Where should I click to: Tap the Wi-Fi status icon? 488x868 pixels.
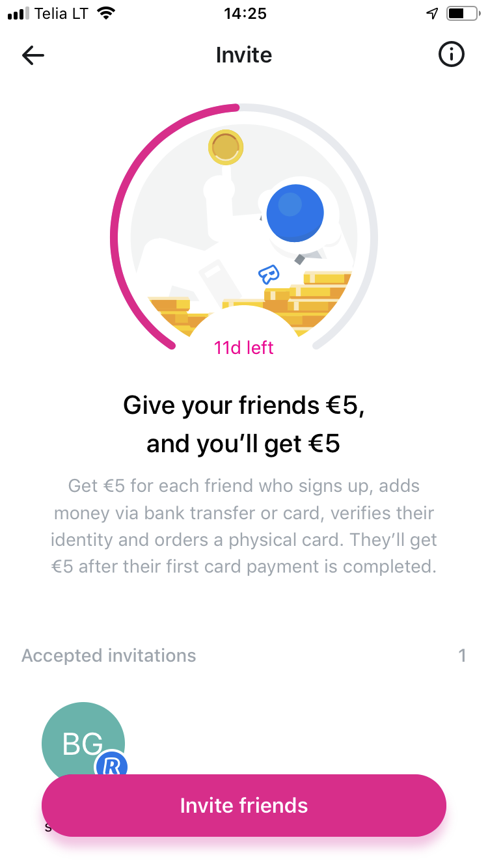click(x=105, y=14)
